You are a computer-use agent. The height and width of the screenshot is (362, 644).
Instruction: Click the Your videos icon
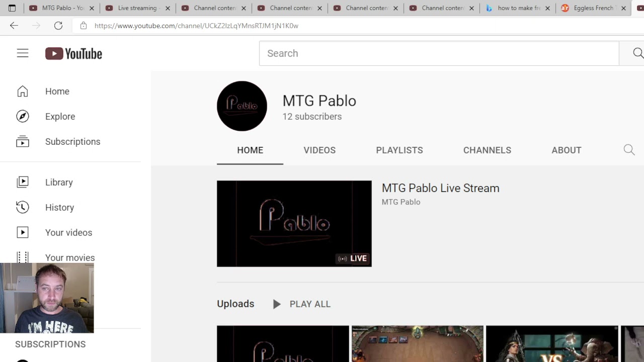point(23,232)
